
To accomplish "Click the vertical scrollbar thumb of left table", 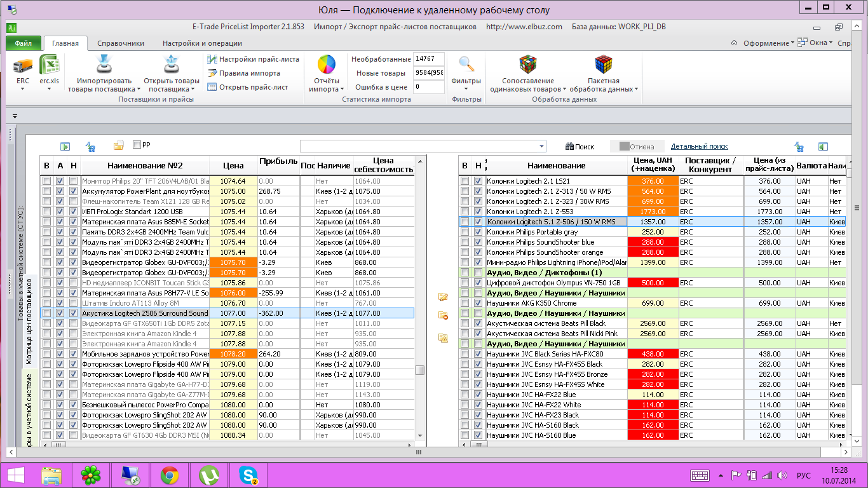I will coord(419,370).
